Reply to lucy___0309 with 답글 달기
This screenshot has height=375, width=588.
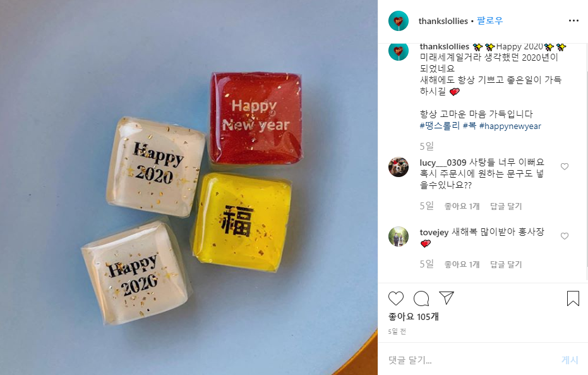[506, 206]
